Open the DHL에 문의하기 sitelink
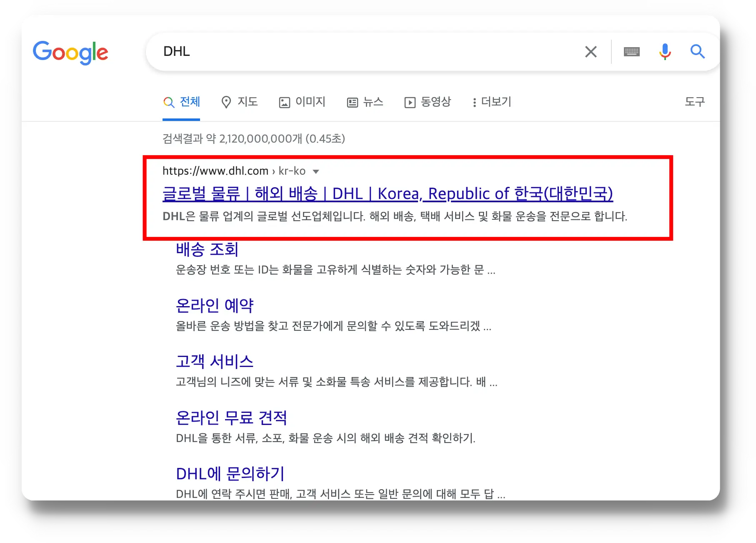This screenshot has width=756, height=543. (230, 474)
